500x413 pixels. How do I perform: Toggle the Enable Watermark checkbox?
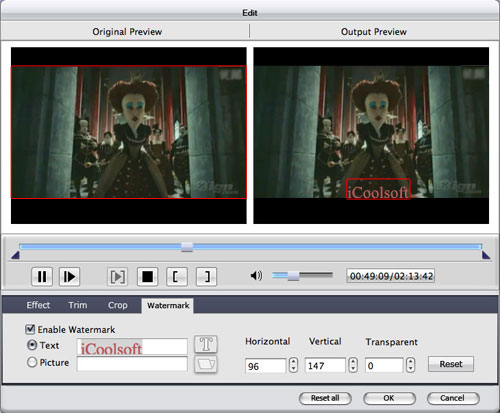[x=30, y=329]
